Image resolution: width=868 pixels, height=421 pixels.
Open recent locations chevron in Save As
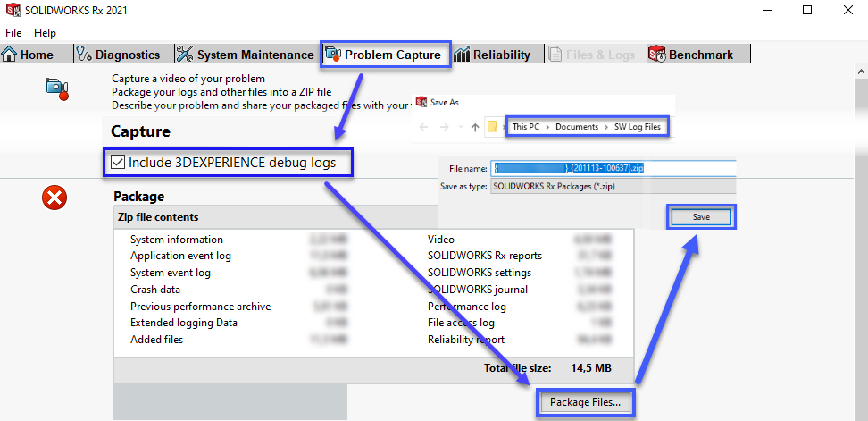(x=461, y=127)
